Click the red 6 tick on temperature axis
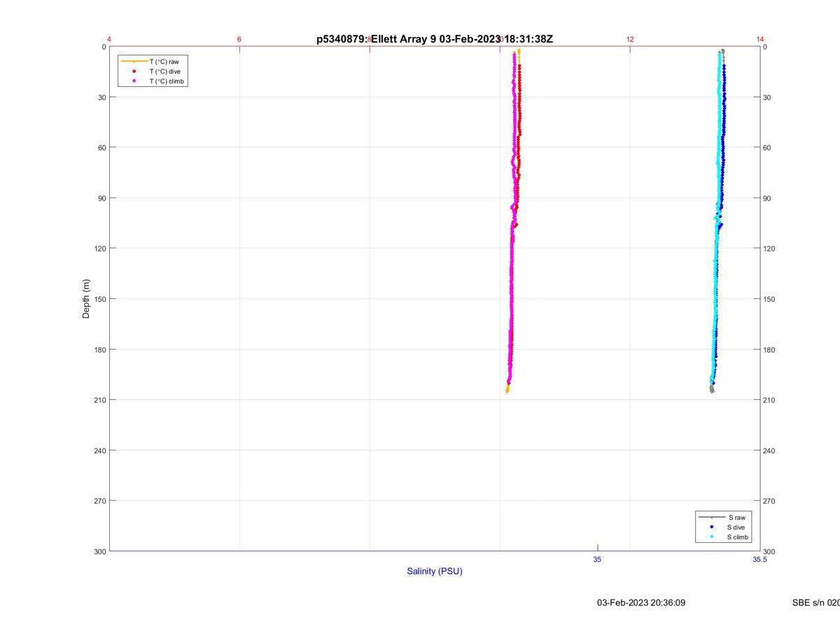The height and width of the screenshot is (620, 840). coord(239,39)
